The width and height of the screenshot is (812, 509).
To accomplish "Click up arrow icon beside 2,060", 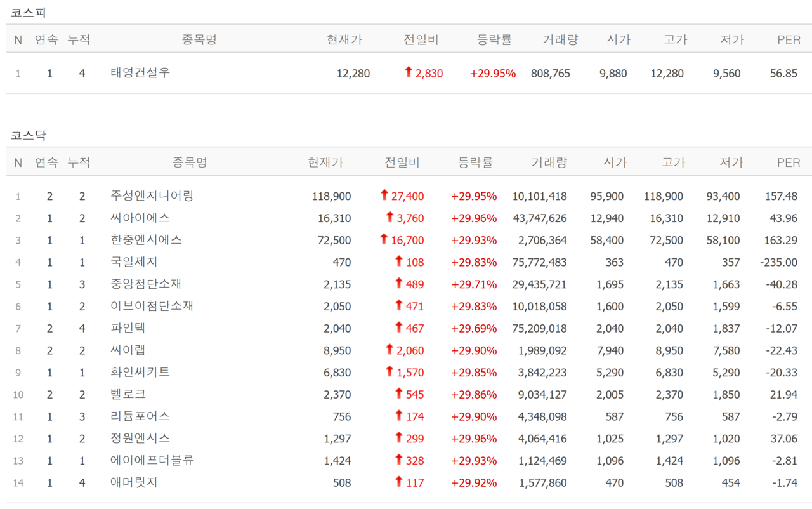I will click(x=390, y=349).
